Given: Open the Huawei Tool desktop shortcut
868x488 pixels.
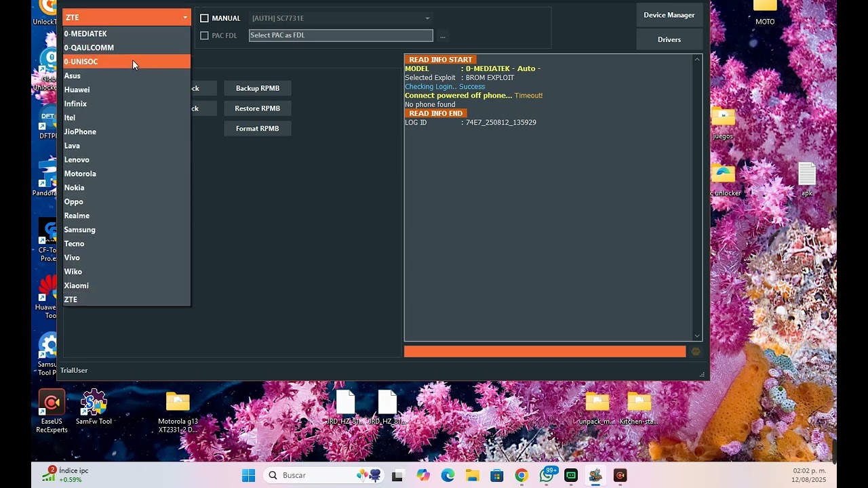Looking at the screenshot, I should pos(47,297).
